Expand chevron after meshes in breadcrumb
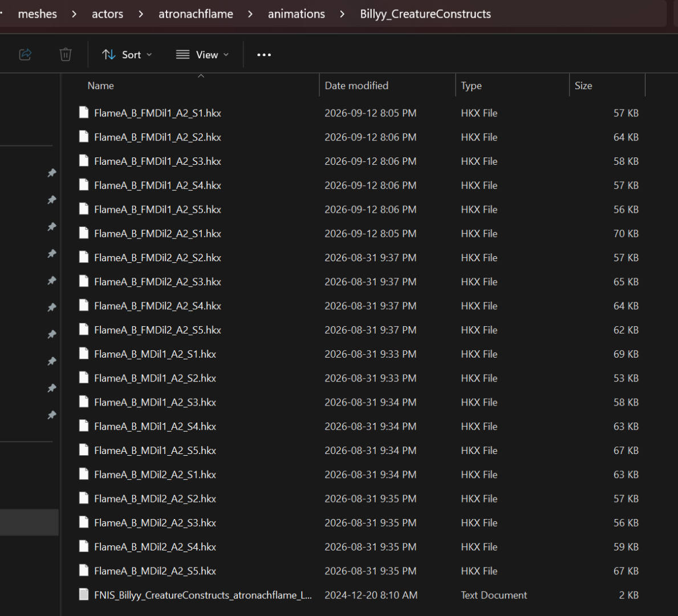The image size is (678, 616). [74, 14]
